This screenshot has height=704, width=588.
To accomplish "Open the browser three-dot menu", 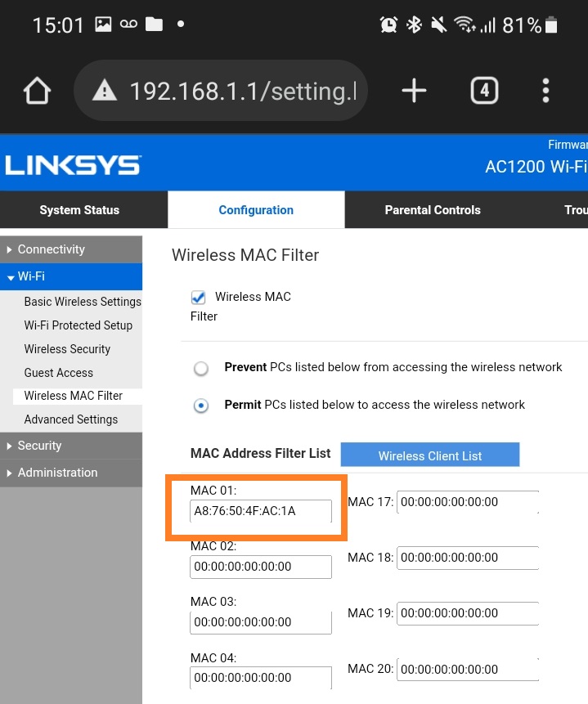I will (x=545, y=91).
